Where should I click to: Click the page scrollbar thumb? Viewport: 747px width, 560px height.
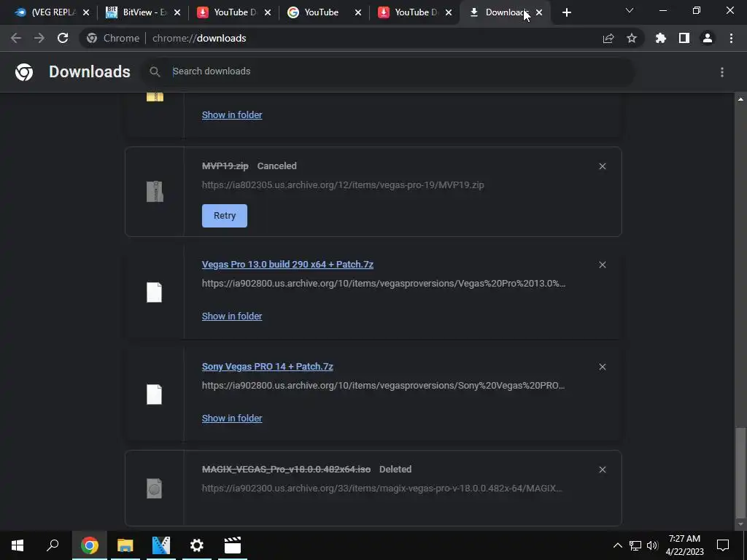click(x=740, y=472)
